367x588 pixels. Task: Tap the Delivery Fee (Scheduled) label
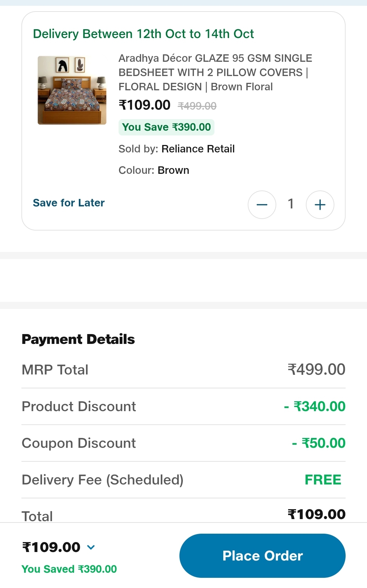(102, 480)
